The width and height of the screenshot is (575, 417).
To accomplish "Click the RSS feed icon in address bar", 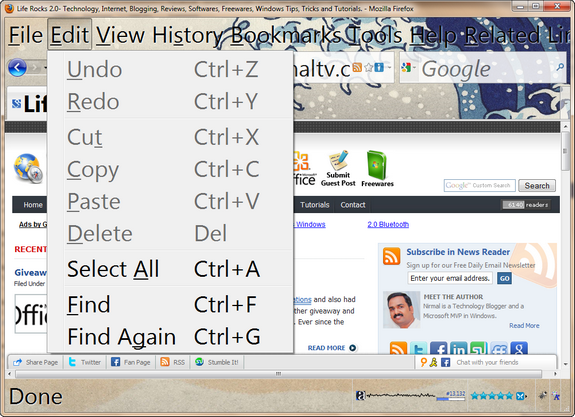I will [357, 67].
